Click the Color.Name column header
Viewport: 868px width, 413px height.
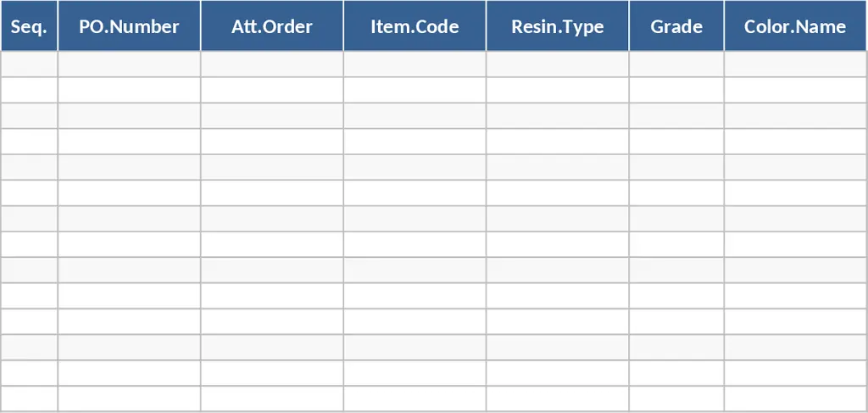[x=795, y=26]
